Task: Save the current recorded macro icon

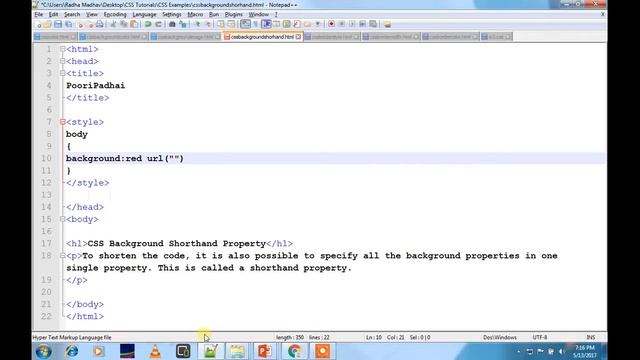Action: click(373, 24)
